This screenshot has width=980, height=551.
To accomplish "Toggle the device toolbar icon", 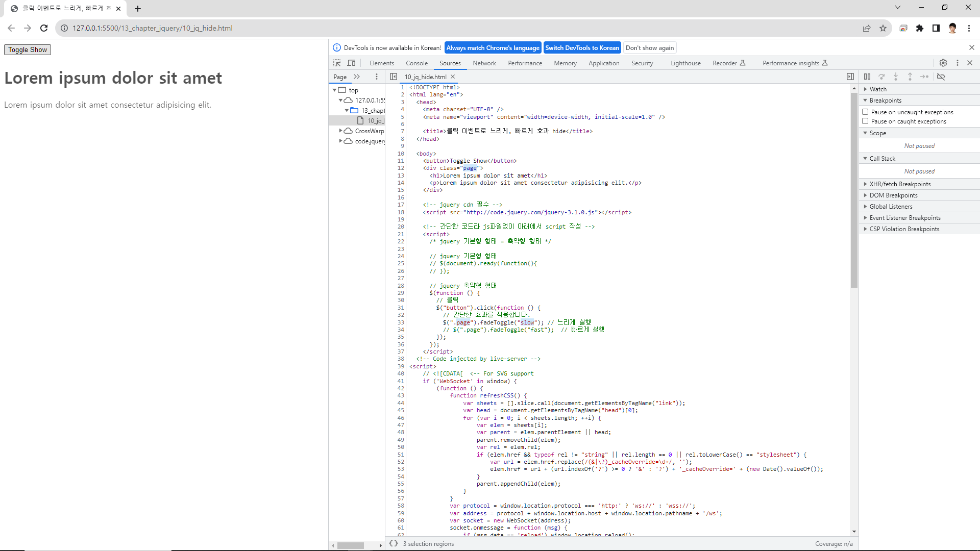I will (x=351, y=63).
